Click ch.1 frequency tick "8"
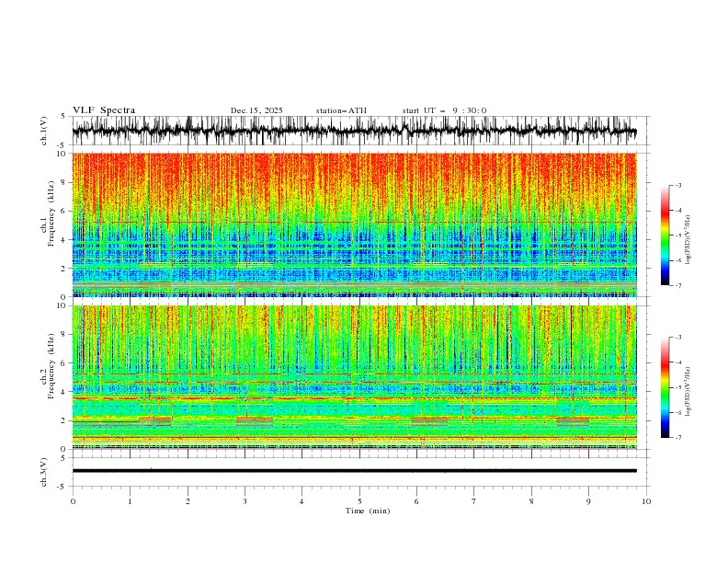This screenshot has height=563, width=728. (x=65, y=182)
